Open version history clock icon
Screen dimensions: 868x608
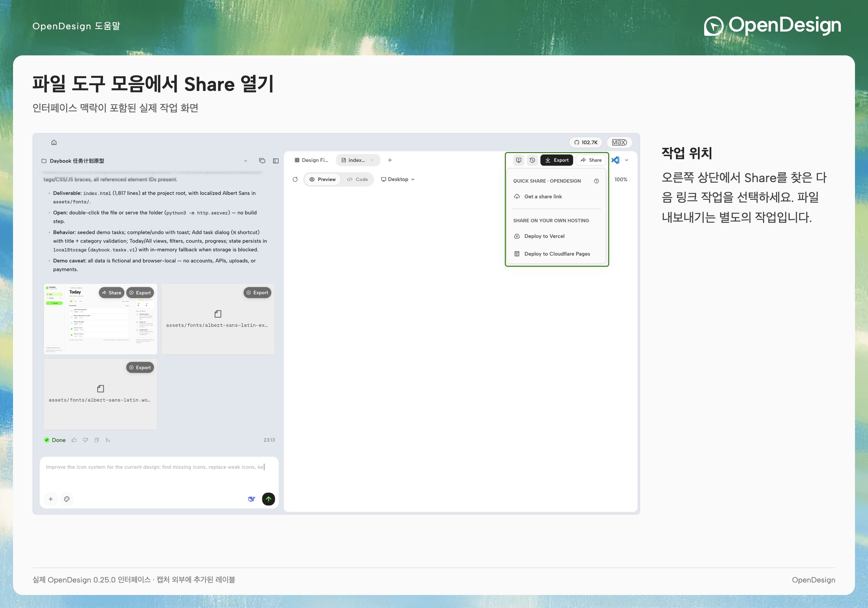pos(532,160)
